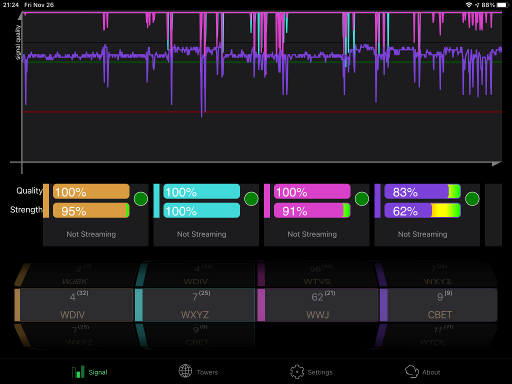The width and height of the screenshot is (512, 384).
Task: Tap the signal quality axis label
Action: (x=18, y=42)
